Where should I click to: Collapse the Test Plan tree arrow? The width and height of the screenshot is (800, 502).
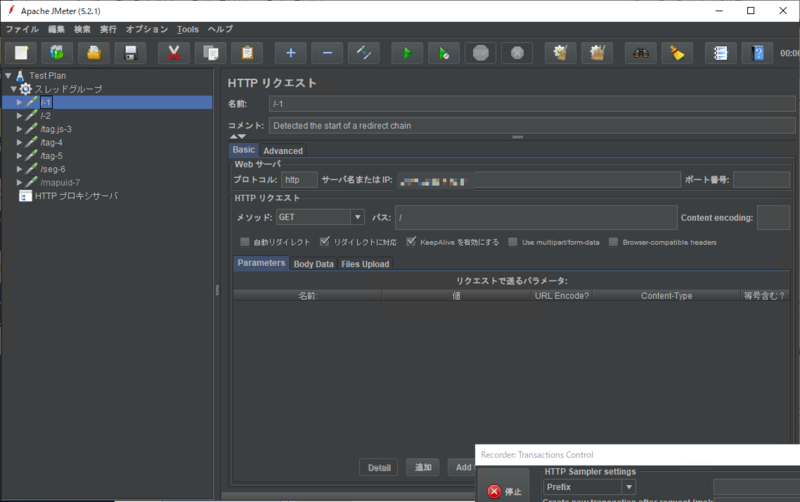pyautogui.click(x=8, y=76)
